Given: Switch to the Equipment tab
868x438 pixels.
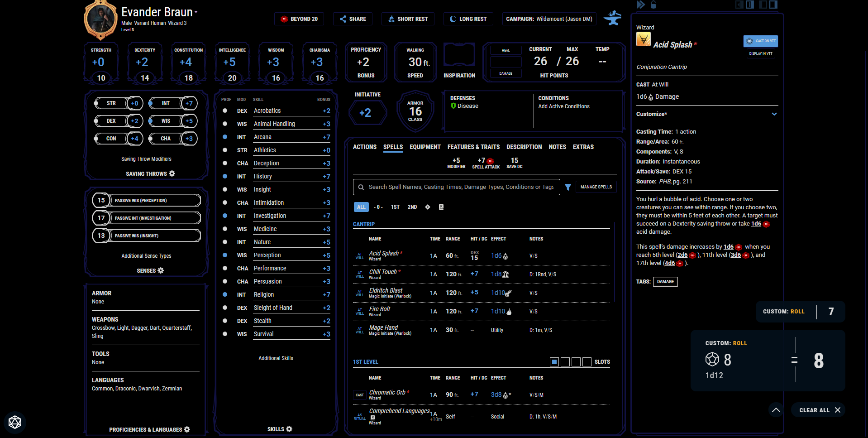Looking at the screenshot, I should click(425, 147).
